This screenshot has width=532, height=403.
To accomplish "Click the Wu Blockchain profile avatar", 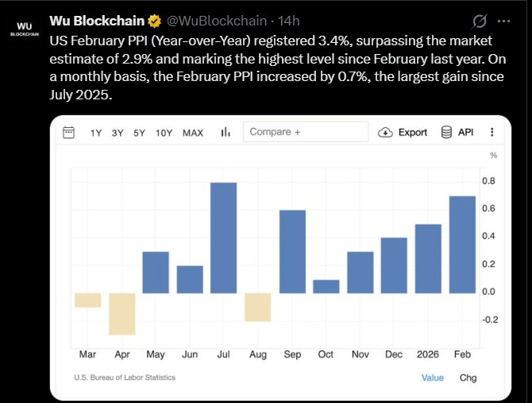I will 24,29.
